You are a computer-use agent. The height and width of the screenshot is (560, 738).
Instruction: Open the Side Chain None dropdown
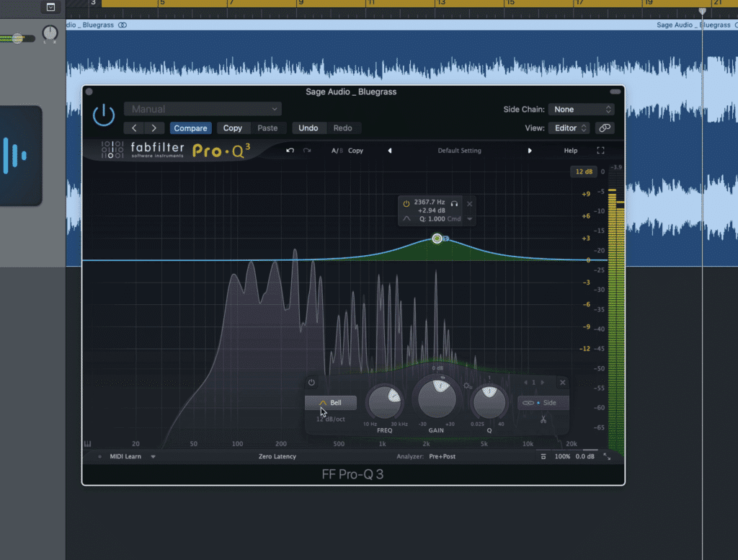tap(582, 109)
